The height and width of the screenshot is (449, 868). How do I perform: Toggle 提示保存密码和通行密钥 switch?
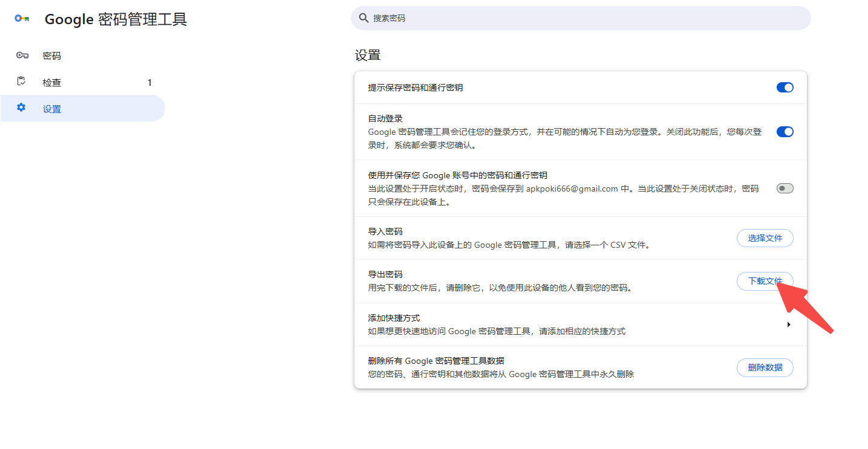(x=785, y=88)
